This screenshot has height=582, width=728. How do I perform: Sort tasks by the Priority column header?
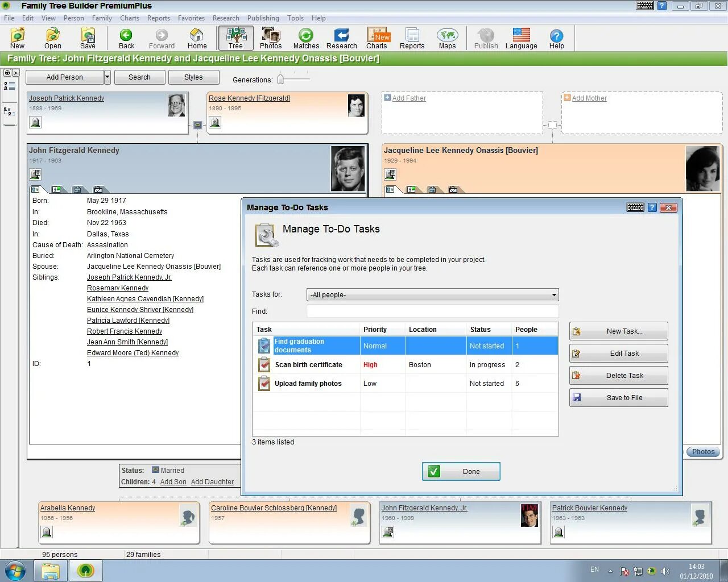point(383,330)
